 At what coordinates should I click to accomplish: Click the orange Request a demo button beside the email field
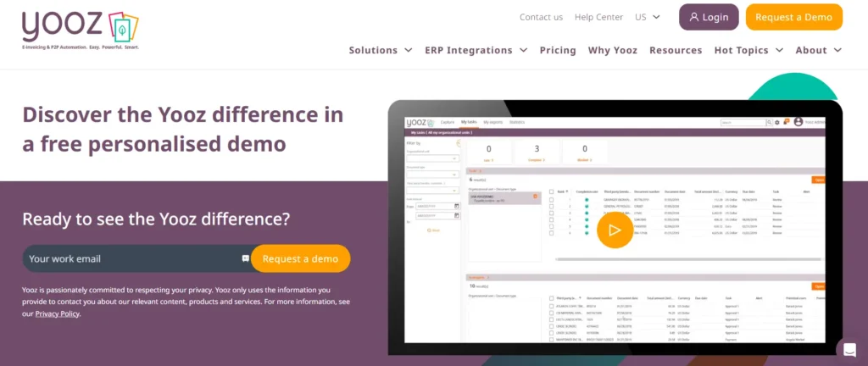(301, 258)
